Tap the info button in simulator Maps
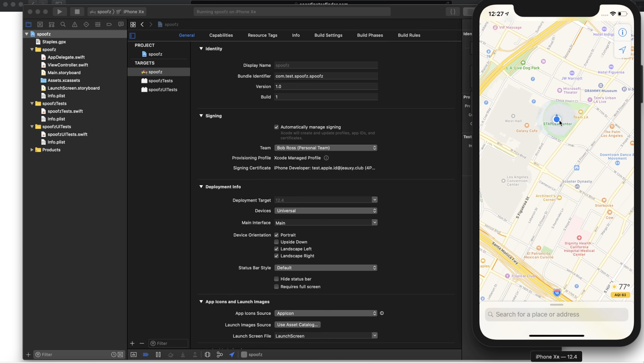 [622, 32]
